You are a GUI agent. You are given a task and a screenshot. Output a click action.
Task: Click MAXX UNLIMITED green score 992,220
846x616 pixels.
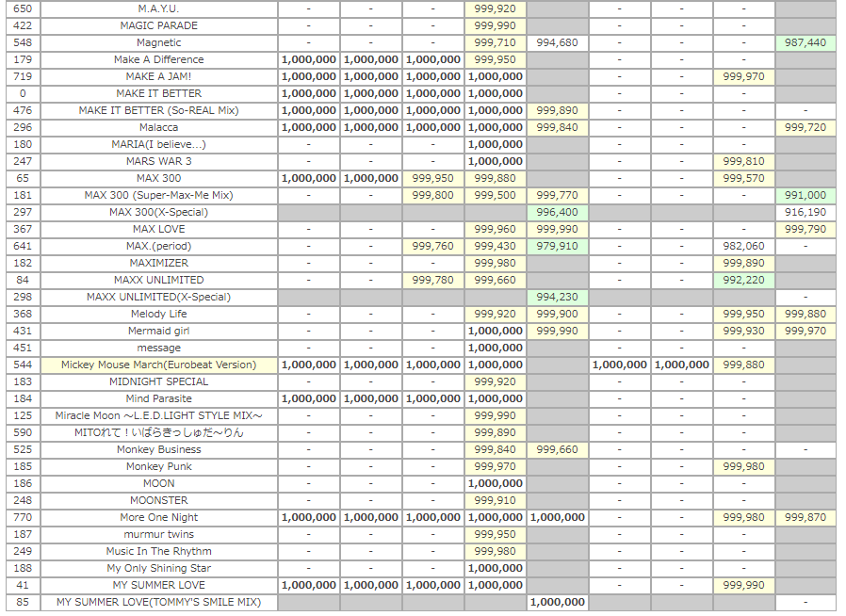(x=743, y=280)
